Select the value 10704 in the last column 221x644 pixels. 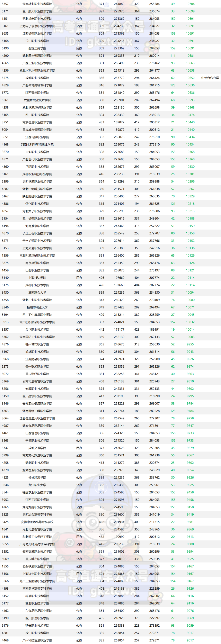(x=190, y=4)
